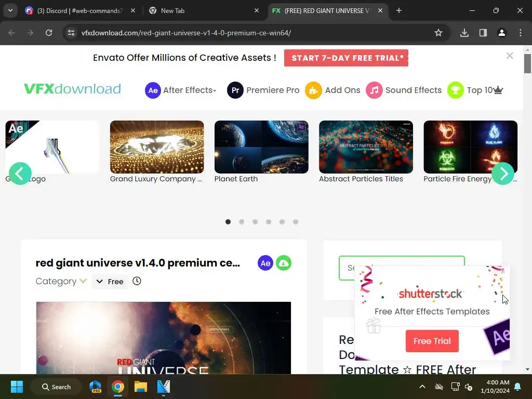Click the Ae After Effects round icon

153,90
